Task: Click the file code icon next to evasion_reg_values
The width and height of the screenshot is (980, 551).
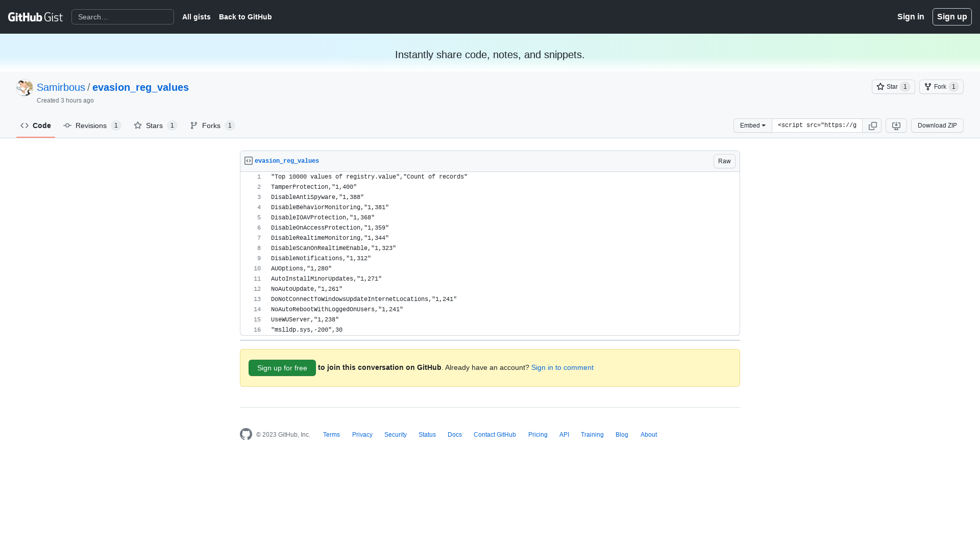Action: [x=249, y=161]
